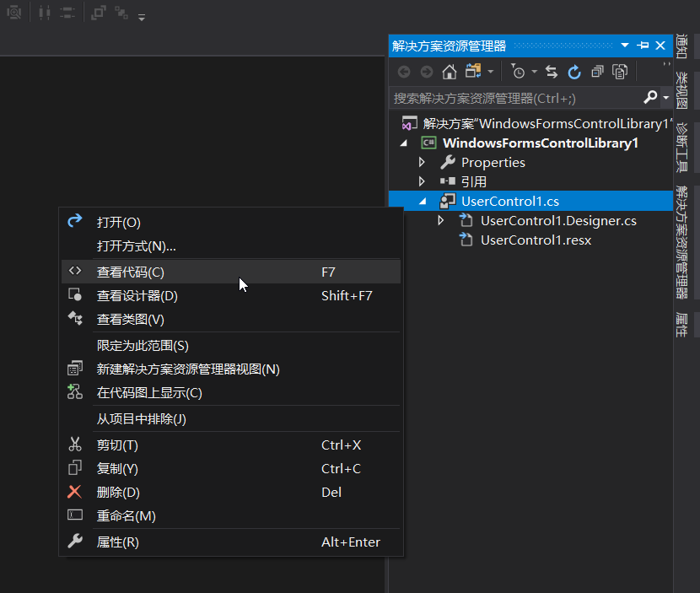This screenshot has height=593, width=700.
Task: Select UserControl1.cs file
Action: (x=510, y=202)
